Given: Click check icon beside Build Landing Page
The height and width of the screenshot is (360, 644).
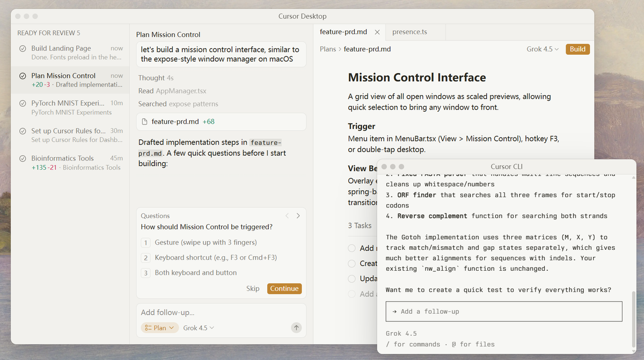Looking at the screenshot, I should point(23,48).
